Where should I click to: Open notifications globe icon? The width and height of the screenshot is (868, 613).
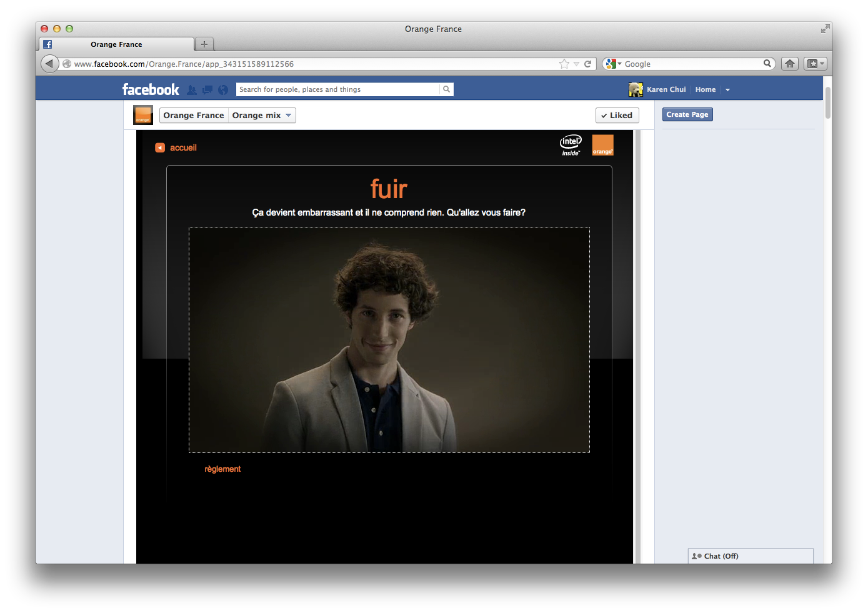pos(223,90)
